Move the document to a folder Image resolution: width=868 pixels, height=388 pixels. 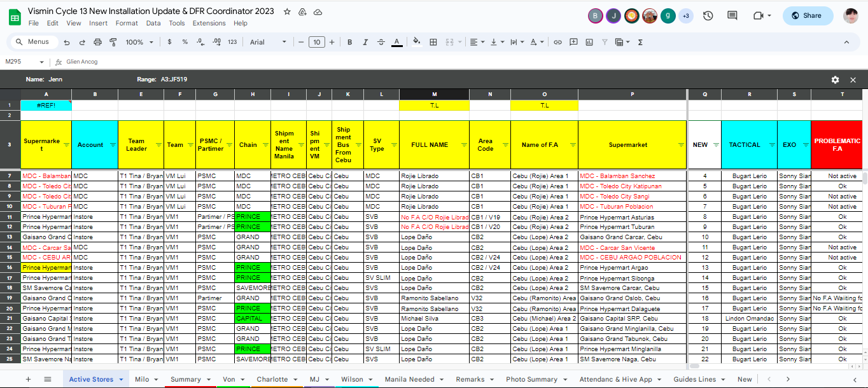point(302,11)
